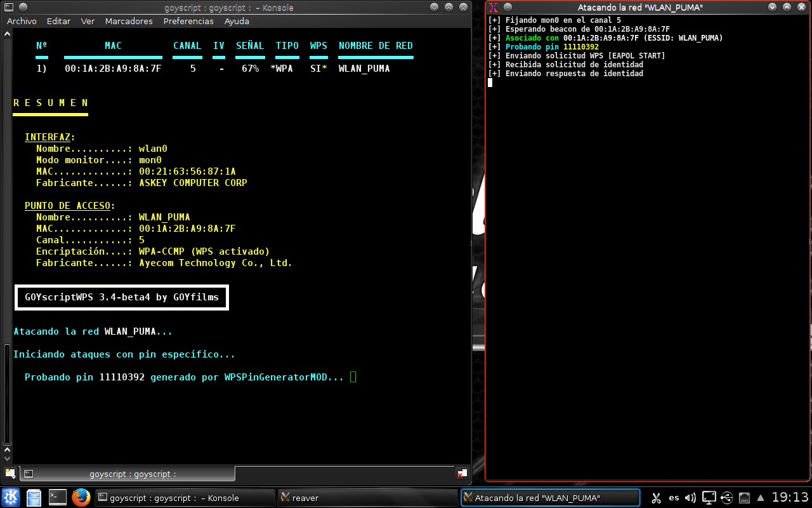Click 'Ayecom Technology Co., Ltd.' text
Viewport: 812px width, 508px height.
click(x=216, y=263)
